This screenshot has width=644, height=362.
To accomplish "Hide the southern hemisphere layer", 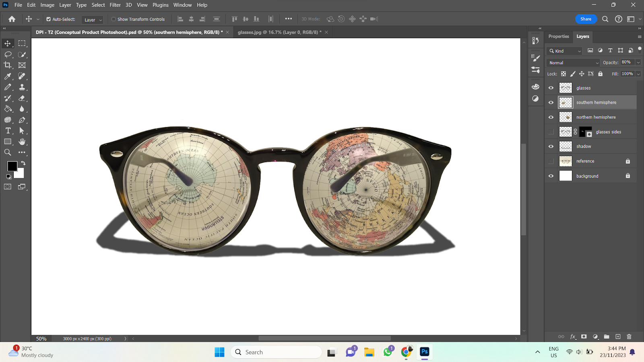I will (551, 103).
